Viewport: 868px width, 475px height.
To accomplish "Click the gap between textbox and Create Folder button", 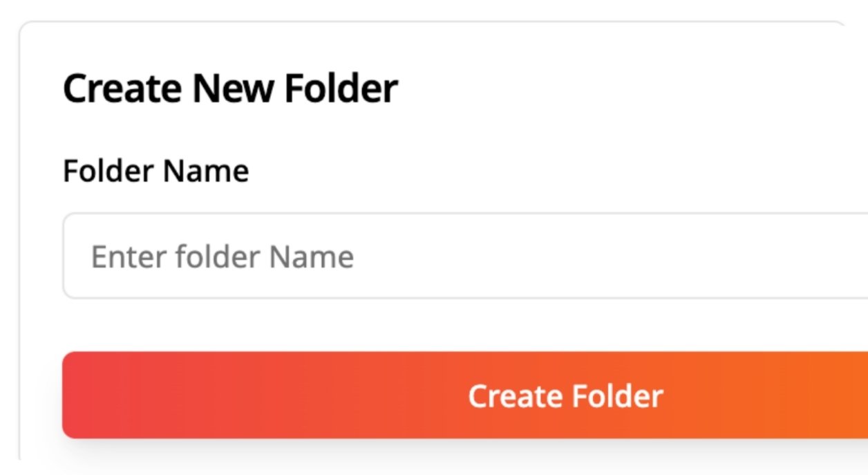I will 465,325.
